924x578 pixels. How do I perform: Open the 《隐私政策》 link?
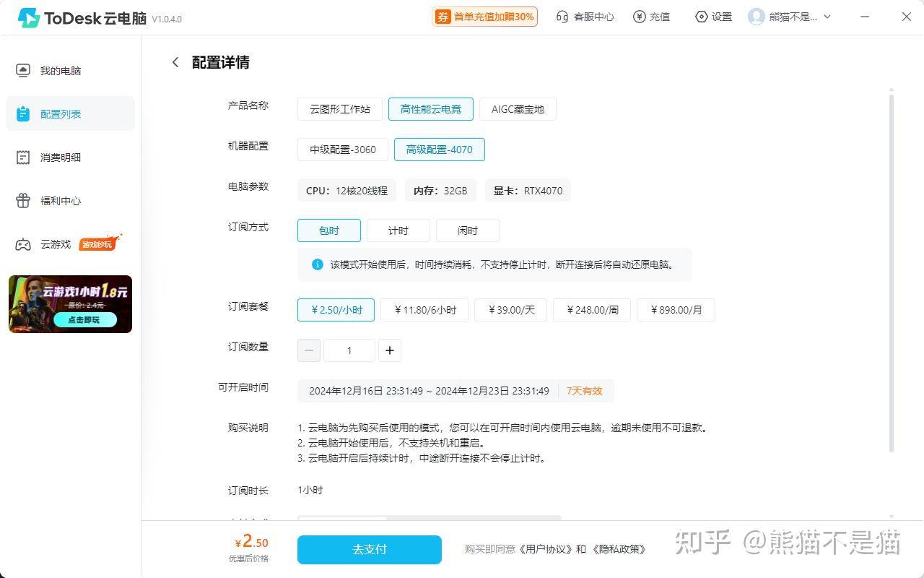click(x=618, y=549)
